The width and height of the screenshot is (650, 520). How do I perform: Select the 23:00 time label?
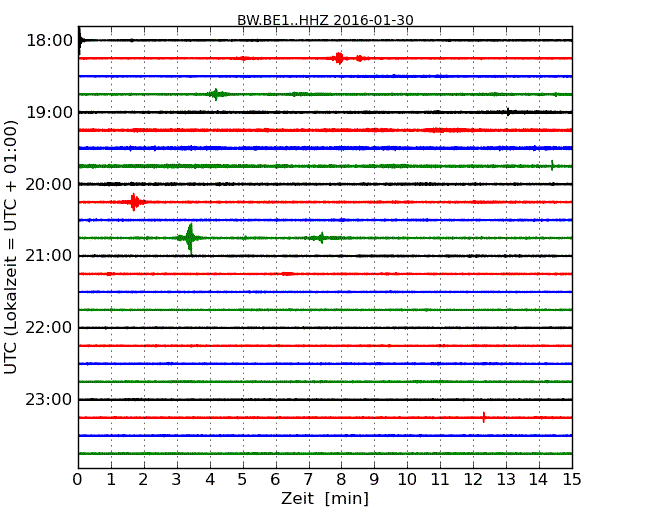pos(49,399)
